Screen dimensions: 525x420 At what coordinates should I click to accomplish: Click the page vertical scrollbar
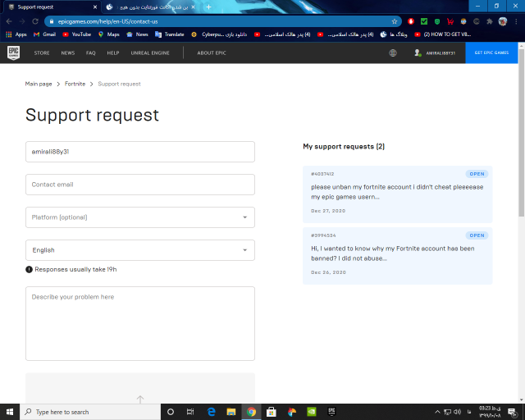(522, 132)
